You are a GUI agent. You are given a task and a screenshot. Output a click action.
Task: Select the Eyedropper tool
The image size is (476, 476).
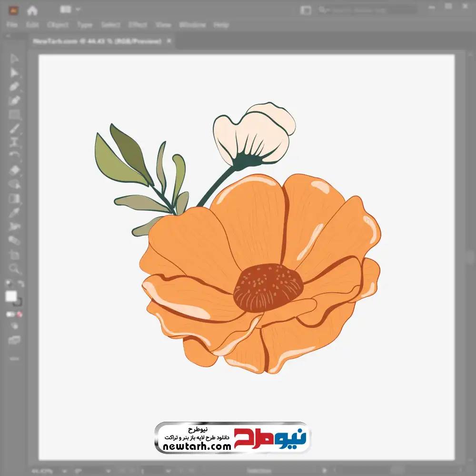point(14,212)
